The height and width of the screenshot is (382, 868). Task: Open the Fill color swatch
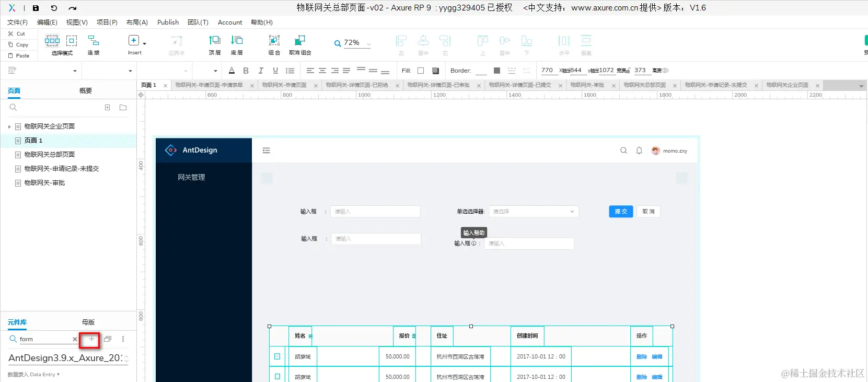pos(421,71)
